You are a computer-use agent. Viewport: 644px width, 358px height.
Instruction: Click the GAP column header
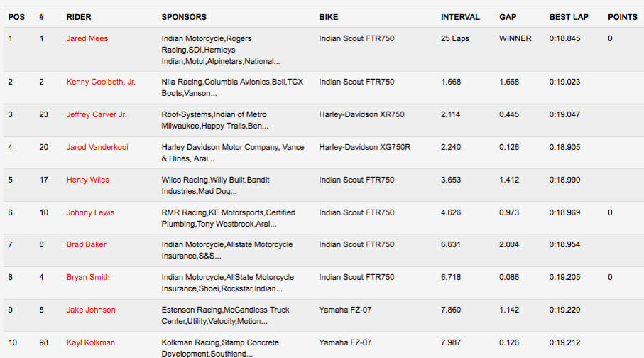tap(508, 17)
